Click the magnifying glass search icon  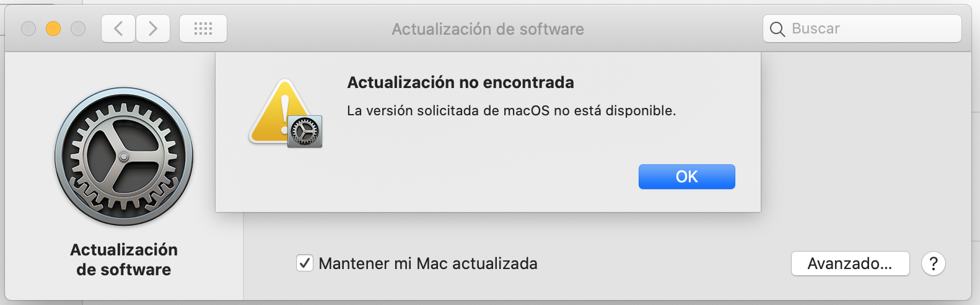(777, 29)
